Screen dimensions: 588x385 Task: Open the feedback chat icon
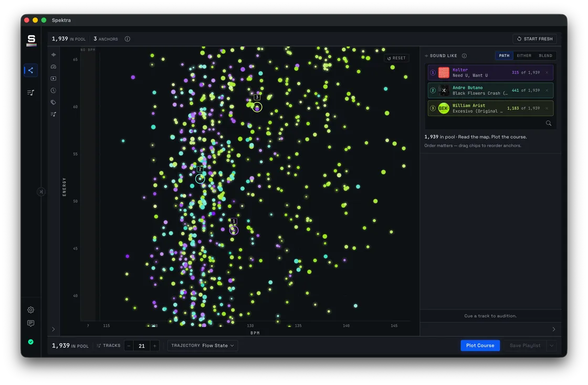pos(31,323)
